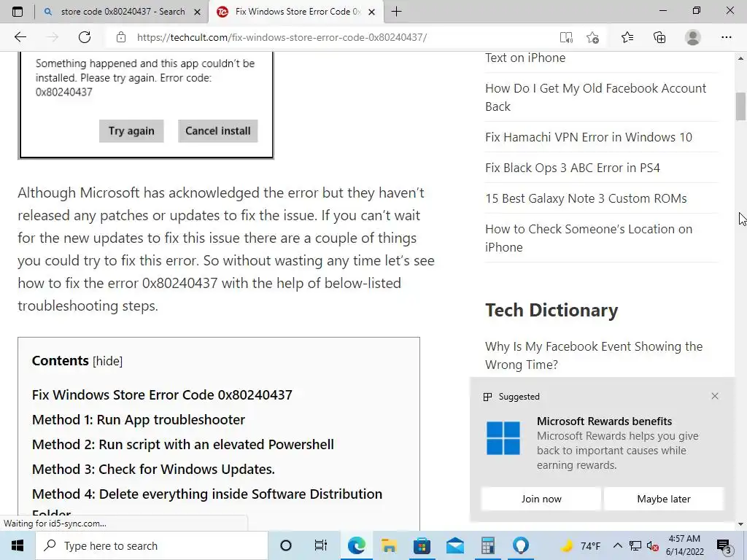Open Fix Hamachi VPN Error in Windows 10
This screenshot has width=747, height=560.
click(x=589, y=137)
